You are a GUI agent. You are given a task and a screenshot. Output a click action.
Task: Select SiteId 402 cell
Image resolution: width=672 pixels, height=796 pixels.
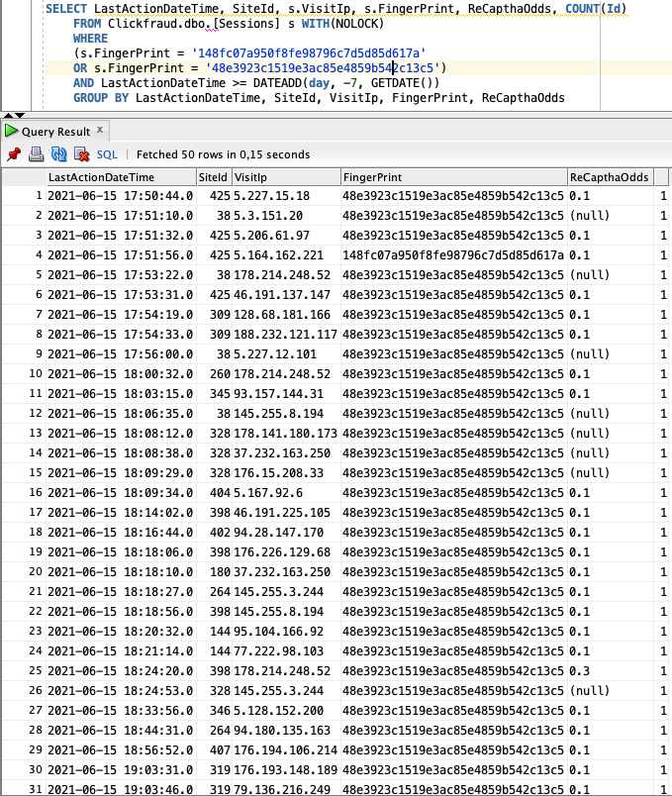click(x=214, y=533)
